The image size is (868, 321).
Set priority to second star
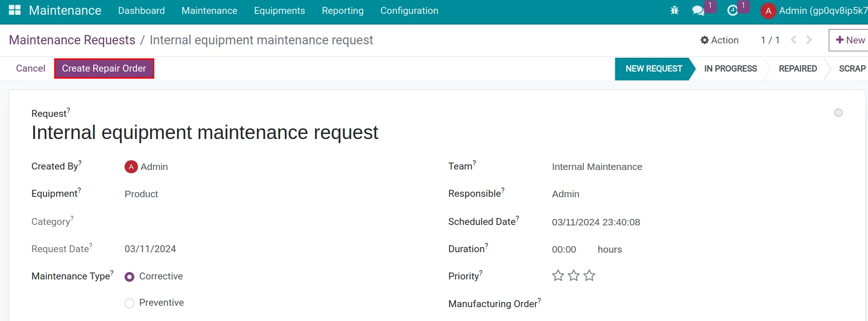click(x=574, y=276)
